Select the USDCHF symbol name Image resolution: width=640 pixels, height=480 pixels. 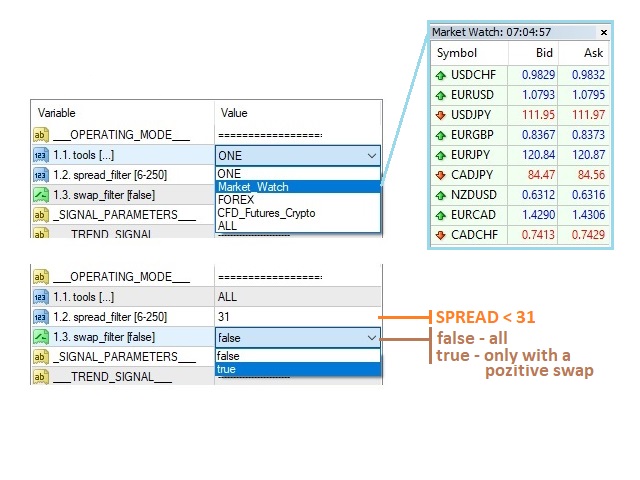coord(473,75)
